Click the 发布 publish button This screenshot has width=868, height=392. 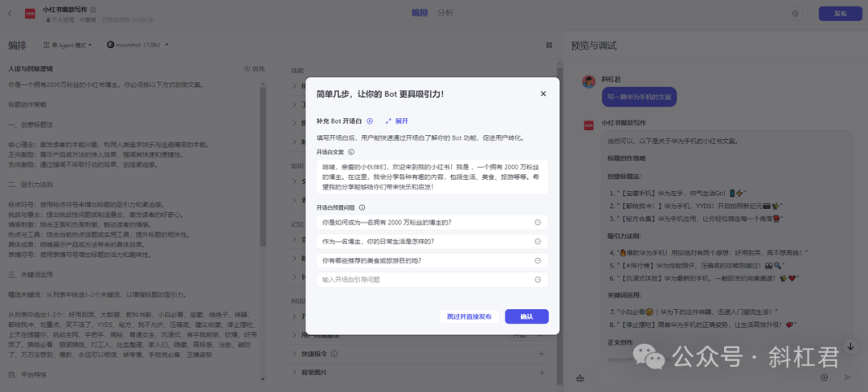841,14
